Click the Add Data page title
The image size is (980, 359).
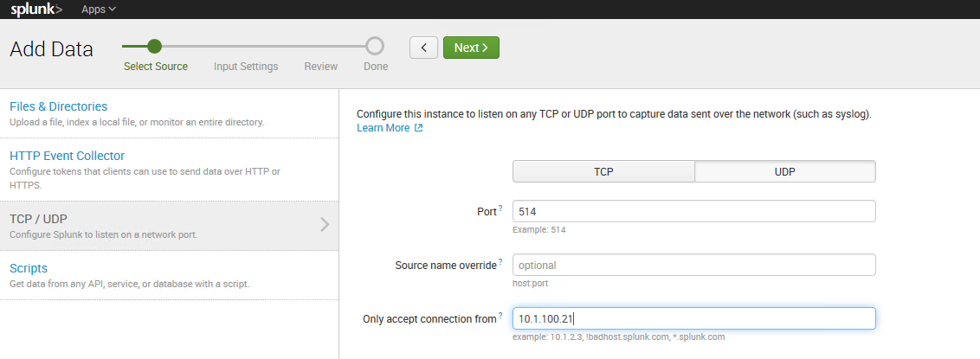point(51,48)
